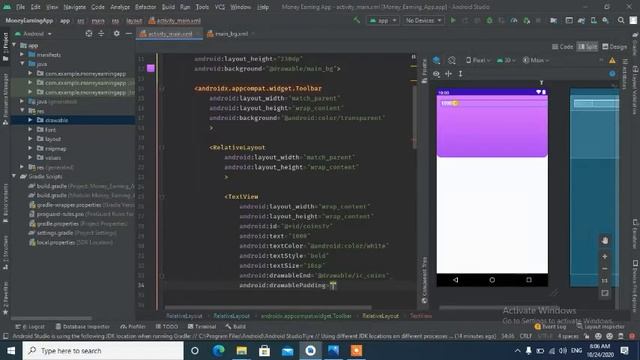Open the Refactor menu

click(x=146, y=7)
